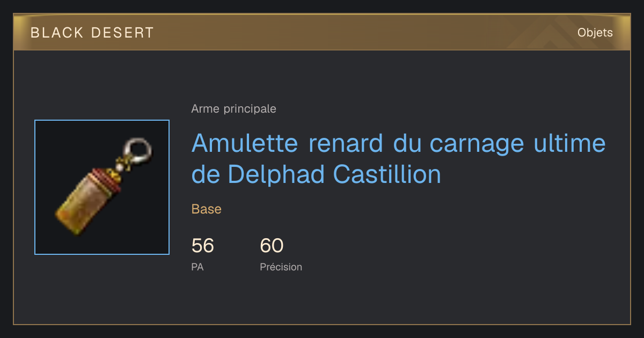
Task: Click the Précision value 60
Action: 272,246
